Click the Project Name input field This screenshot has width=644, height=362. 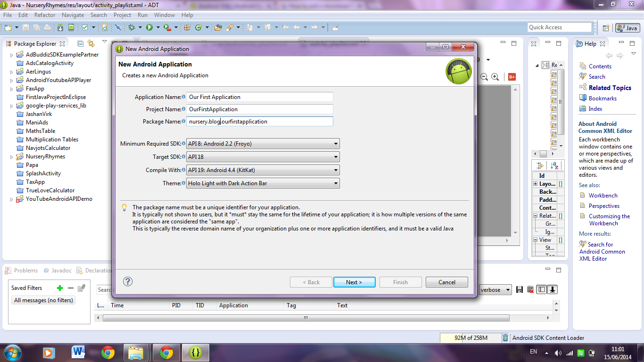click(x=260, y=109)
